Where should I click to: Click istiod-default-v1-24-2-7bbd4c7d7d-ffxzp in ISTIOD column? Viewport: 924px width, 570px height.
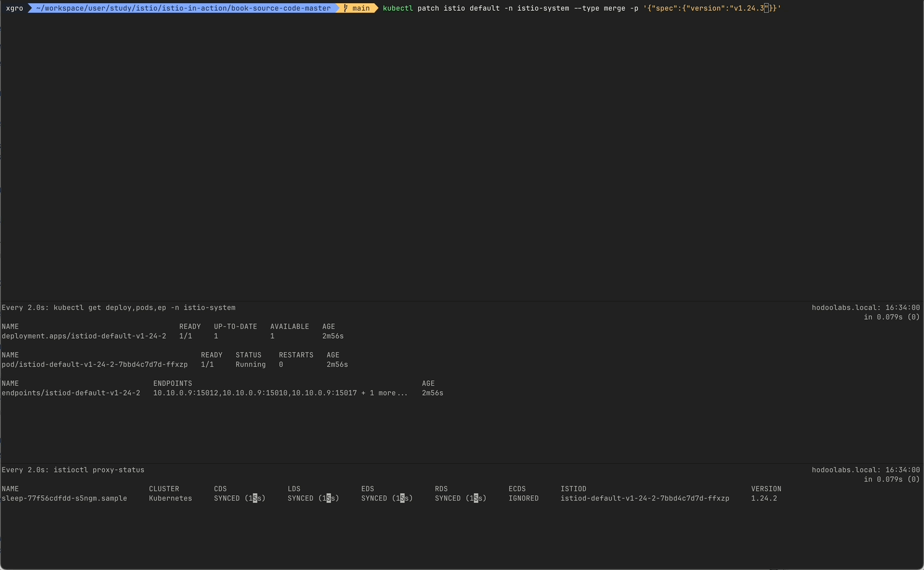click(x=645, y=498)
